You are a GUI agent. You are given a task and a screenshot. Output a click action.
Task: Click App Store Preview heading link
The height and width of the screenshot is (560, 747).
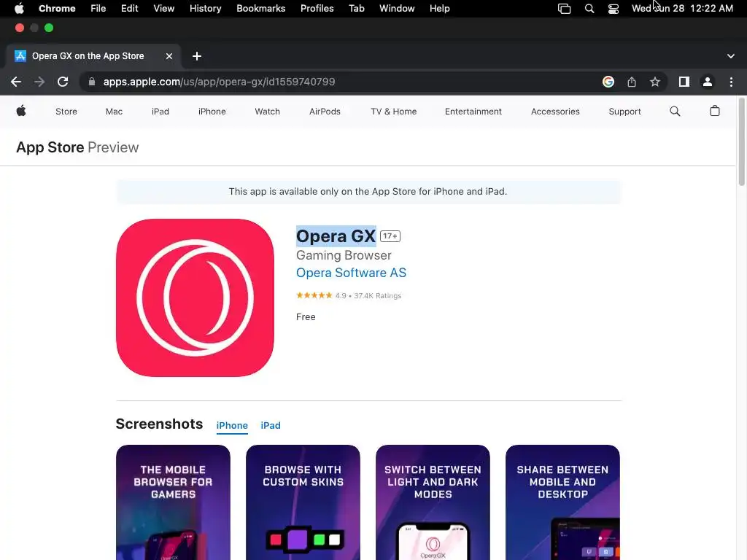pos(77,147)
